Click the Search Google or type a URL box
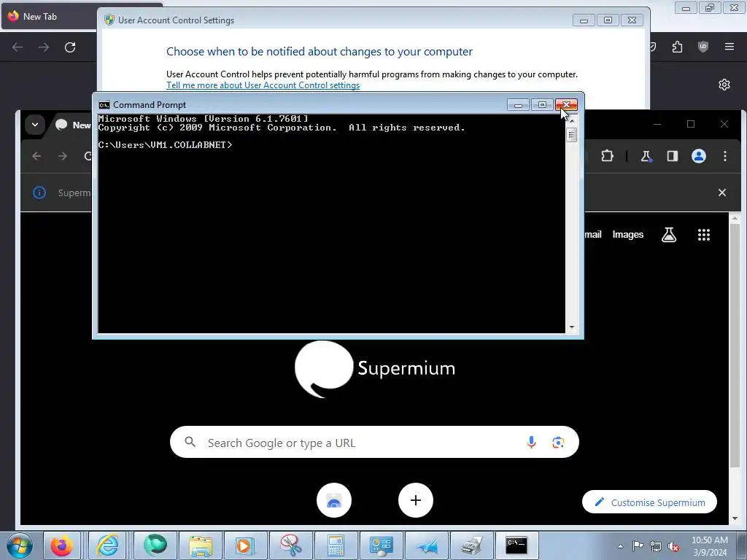The height and width of the screenshot is (560, 747). [374, 443]
